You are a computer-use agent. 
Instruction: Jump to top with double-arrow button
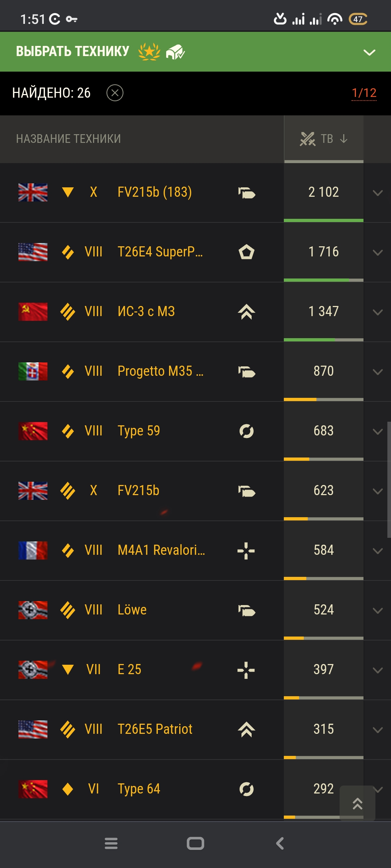click(357, 803)
